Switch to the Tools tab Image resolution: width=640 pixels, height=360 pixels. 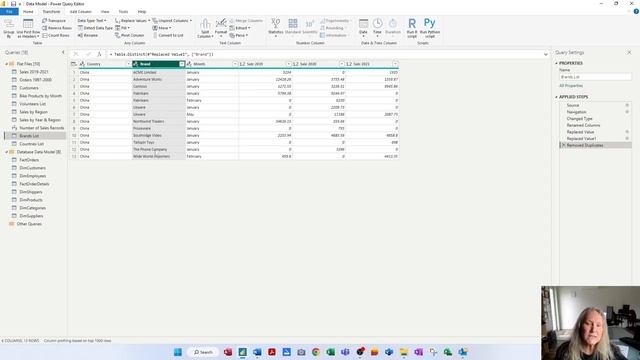click(123, 12)
